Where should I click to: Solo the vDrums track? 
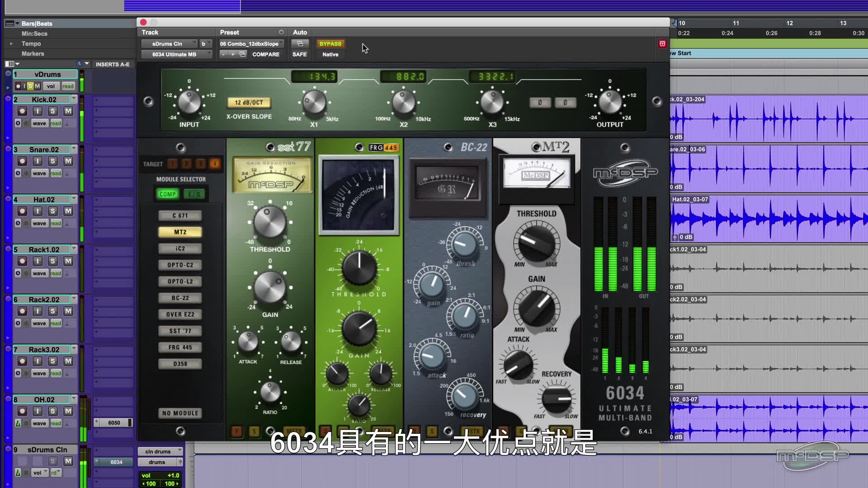coord(30,86)
